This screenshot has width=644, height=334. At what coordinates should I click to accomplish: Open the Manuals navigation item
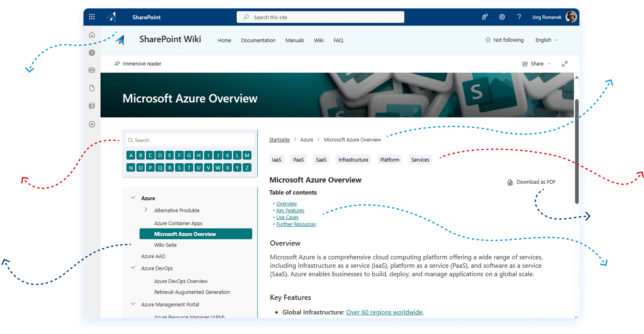coord(295,40)
